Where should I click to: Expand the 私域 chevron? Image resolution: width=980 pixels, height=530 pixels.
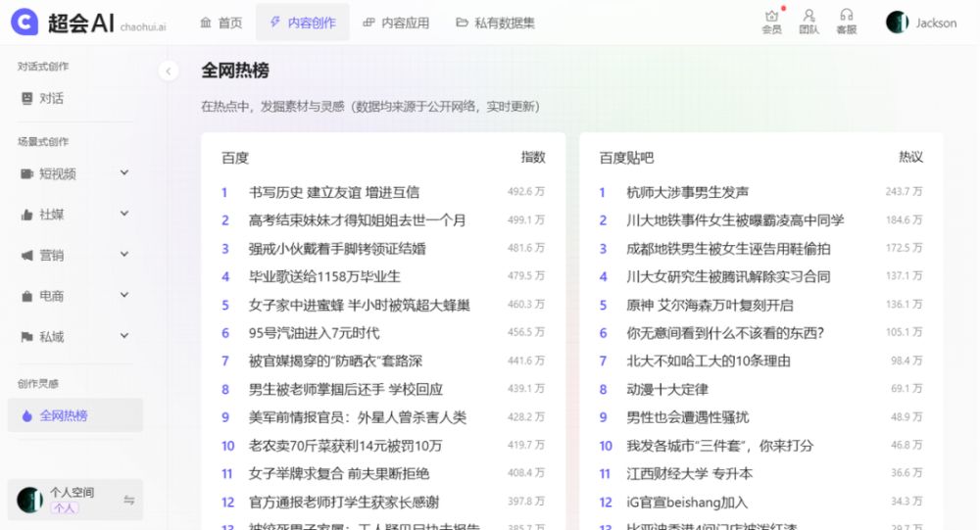(x=124, y=336)
